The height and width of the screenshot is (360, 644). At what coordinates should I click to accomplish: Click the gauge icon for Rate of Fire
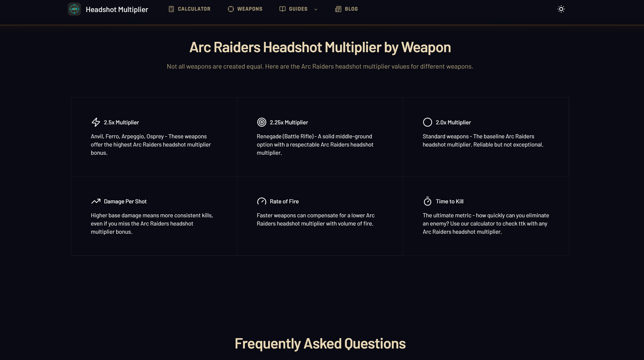tap(261, 201)
